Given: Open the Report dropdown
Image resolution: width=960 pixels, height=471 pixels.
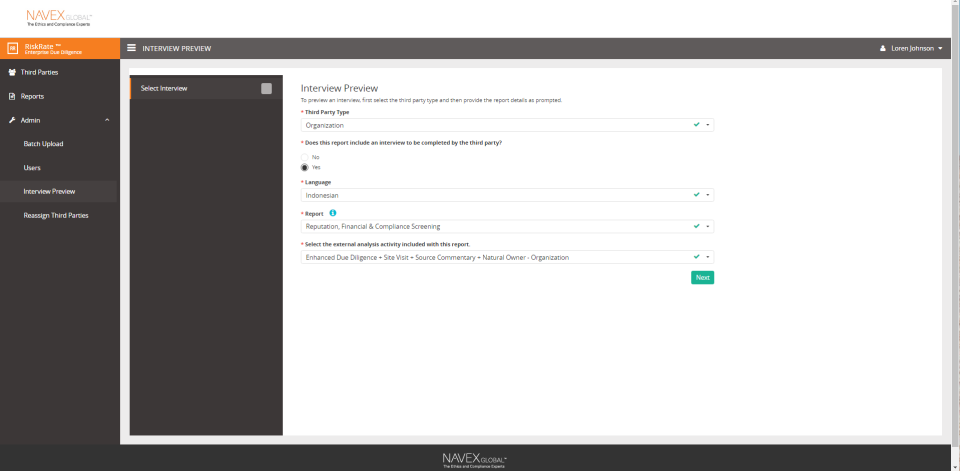Looking at the screenshot, I should [507, 226].
